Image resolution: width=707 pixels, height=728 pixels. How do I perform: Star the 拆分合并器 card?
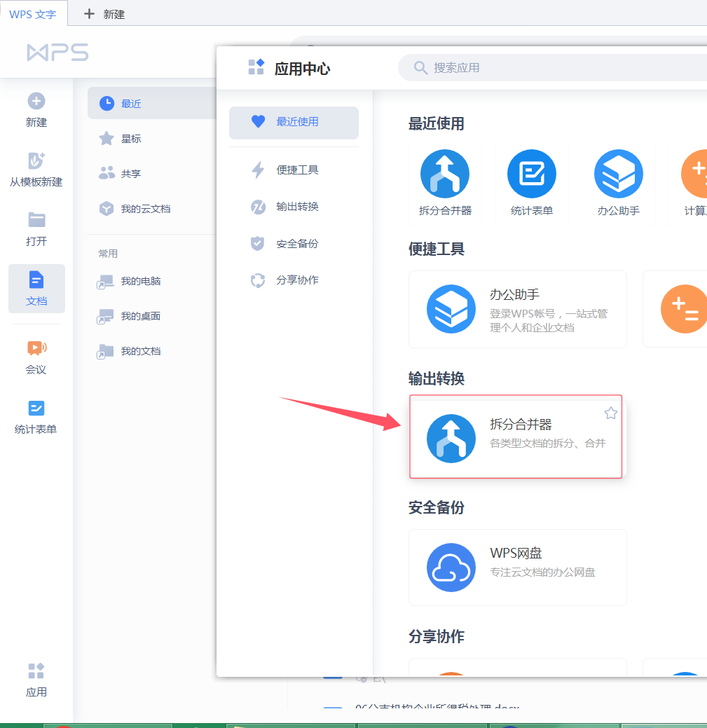pyautogui.click(x=611, y=413)
